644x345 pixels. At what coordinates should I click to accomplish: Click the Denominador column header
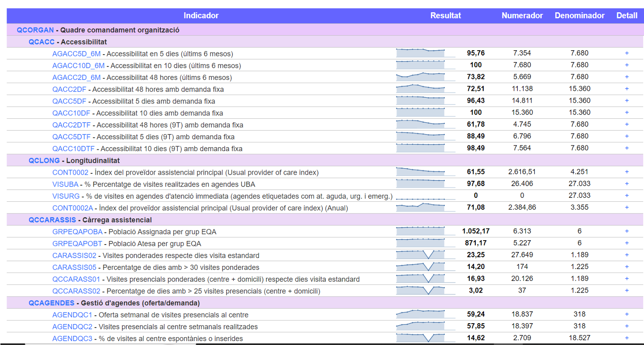(580, 15)
